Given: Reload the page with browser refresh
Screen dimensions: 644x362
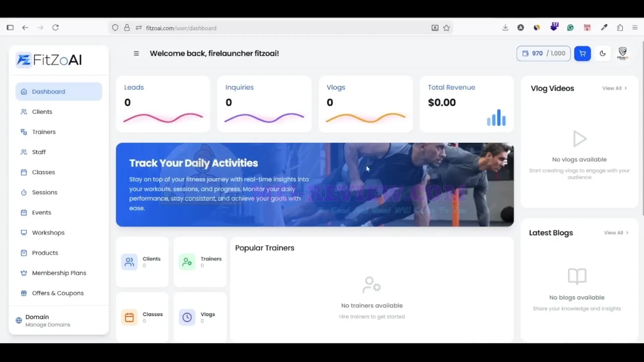Looking at the screenshot, I should 56,28.
